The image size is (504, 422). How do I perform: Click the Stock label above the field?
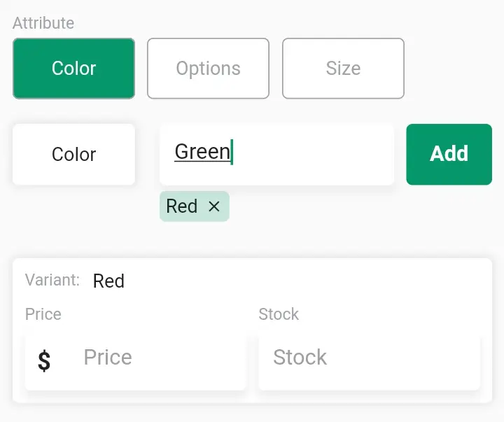[x=279, y=314]
